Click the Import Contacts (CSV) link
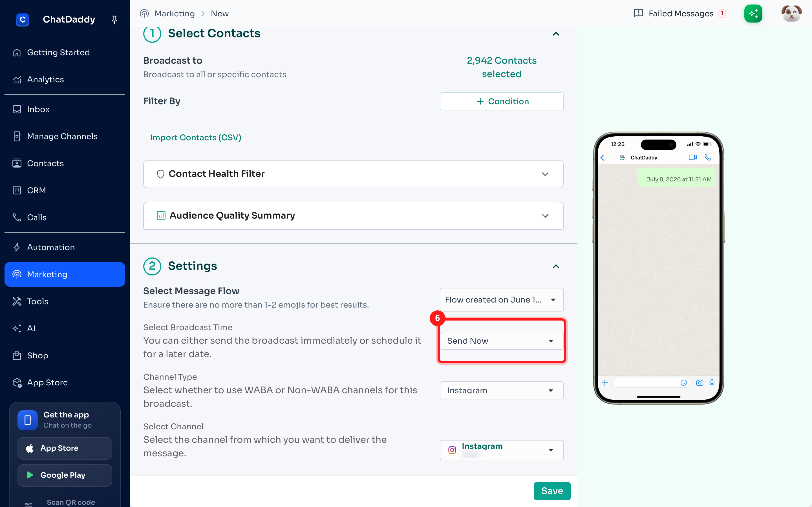 196,137
